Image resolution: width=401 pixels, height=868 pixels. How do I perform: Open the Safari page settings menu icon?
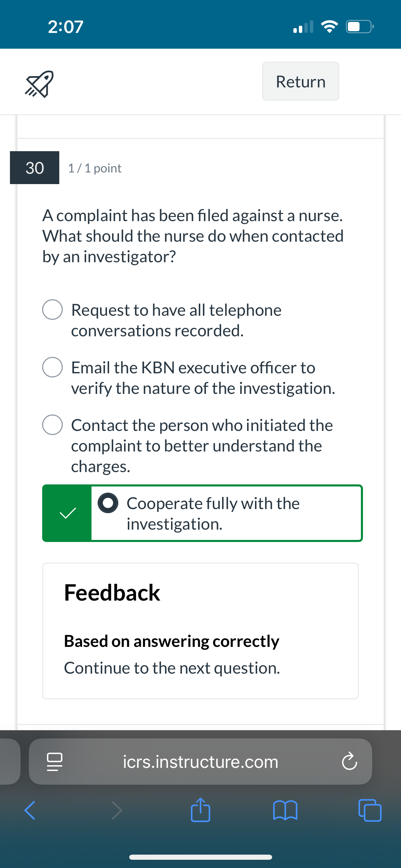54,762
